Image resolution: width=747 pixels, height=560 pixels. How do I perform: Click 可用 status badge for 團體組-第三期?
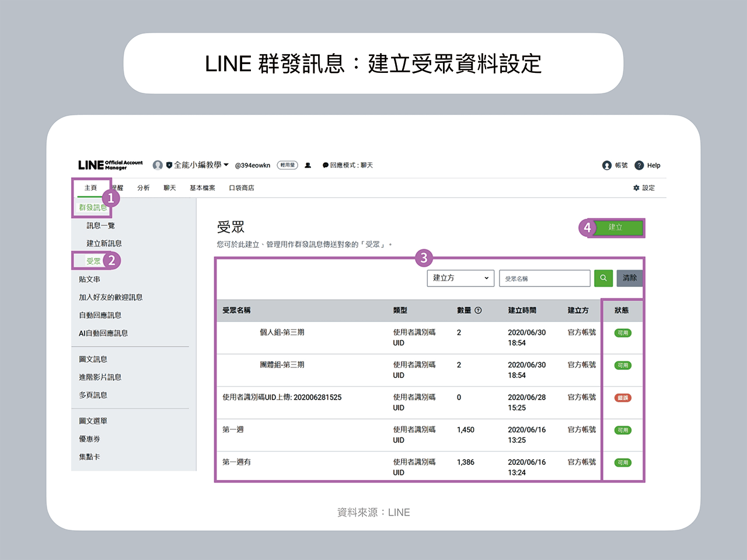(623, 366)
